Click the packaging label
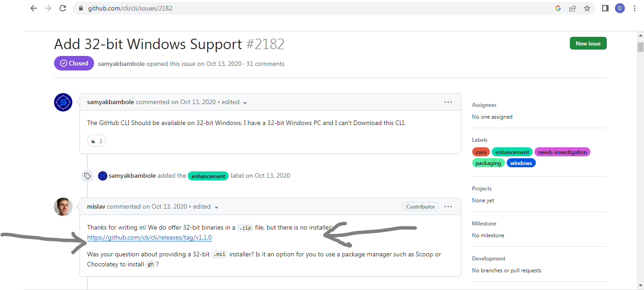 pos(489,163)
